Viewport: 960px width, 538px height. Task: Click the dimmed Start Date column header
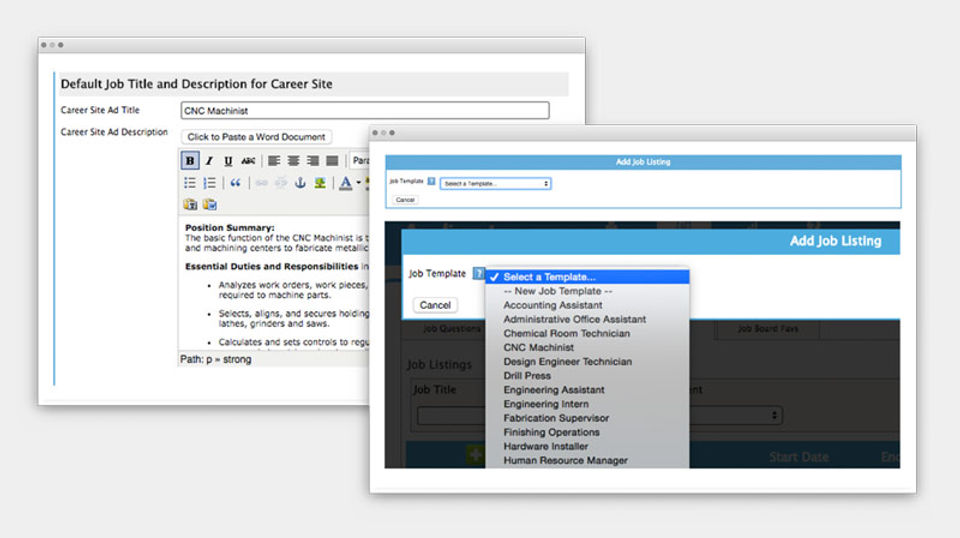[x=798, y=457]
